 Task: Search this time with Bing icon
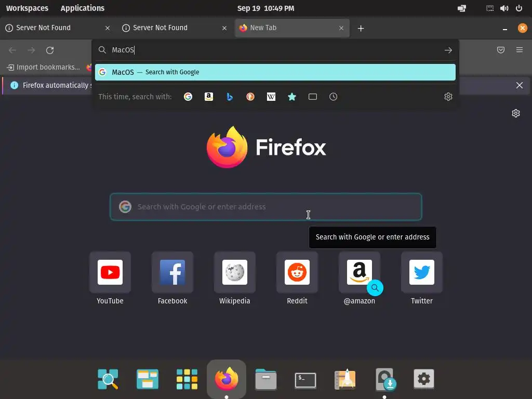pos(230,97)
